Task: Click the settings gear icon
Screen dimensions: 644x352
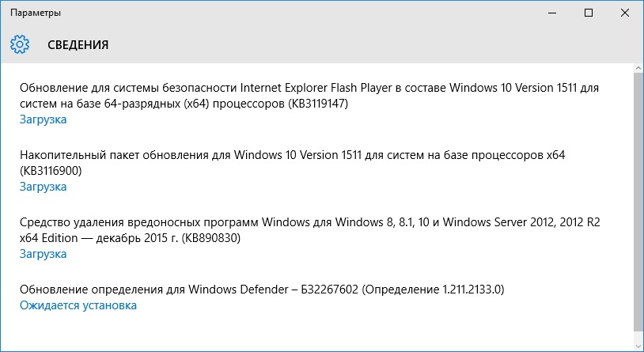Action: (x=20, y=44)
